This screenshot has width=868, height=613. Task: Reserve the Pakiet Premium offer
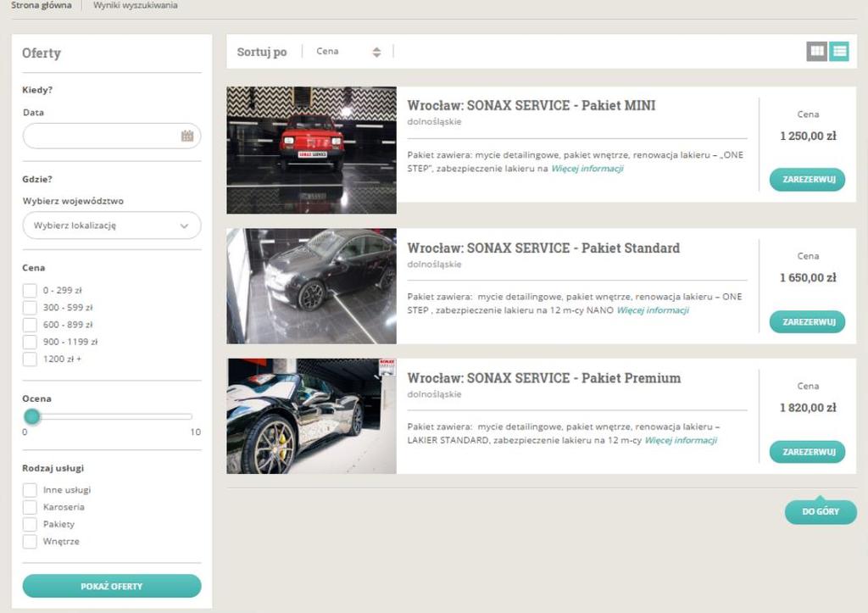click(x=808, y=452)
